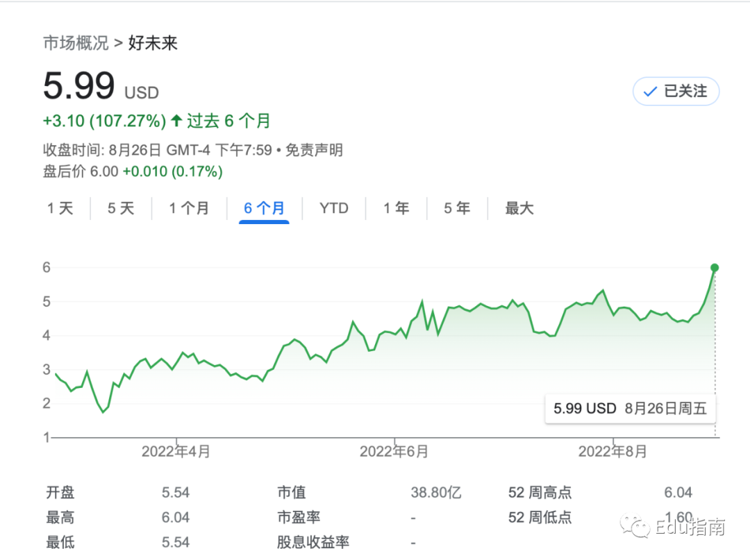Click the 市盈率 label

[299, 518]
